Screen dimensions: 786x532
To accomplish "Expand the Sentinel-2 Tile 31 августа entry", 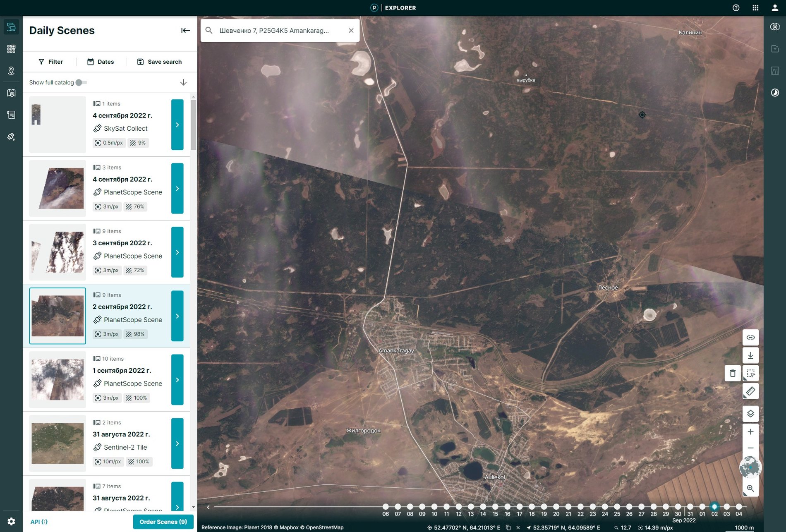I will [x=177, y=443].
